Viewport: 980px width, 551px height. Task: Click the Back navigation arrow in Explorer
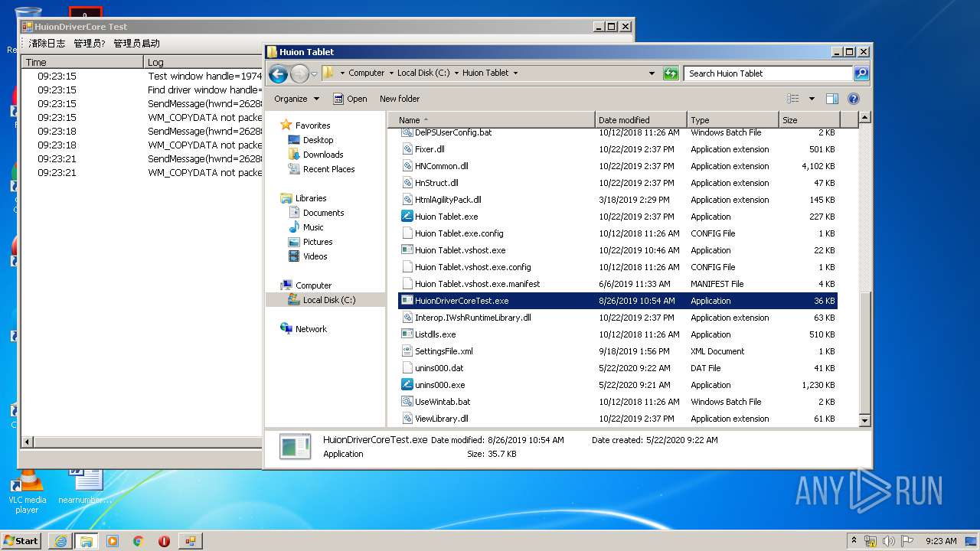(278, 73)
